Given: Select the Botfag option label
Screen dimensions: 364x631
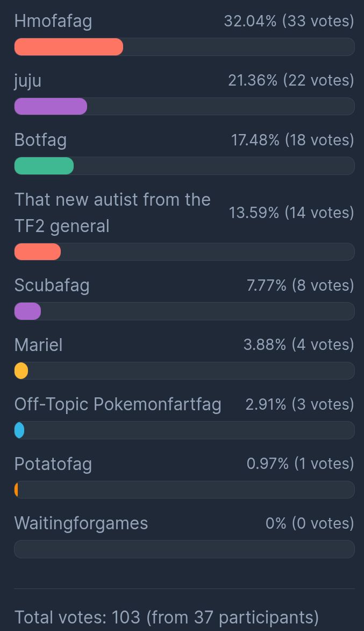Looking at the screenshot, I should click(40, 141).
